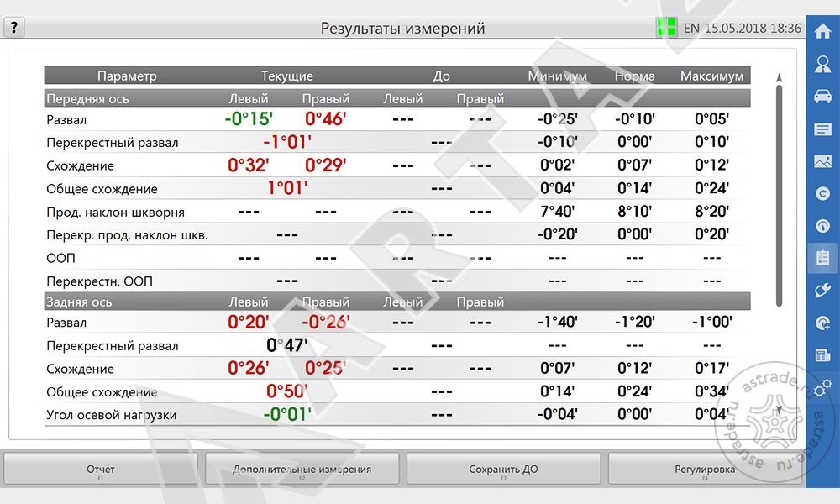This screenshot has height=504, width=840.
Task: Click the wrench adjustment sidebar icon
Action: click(822, 291)
